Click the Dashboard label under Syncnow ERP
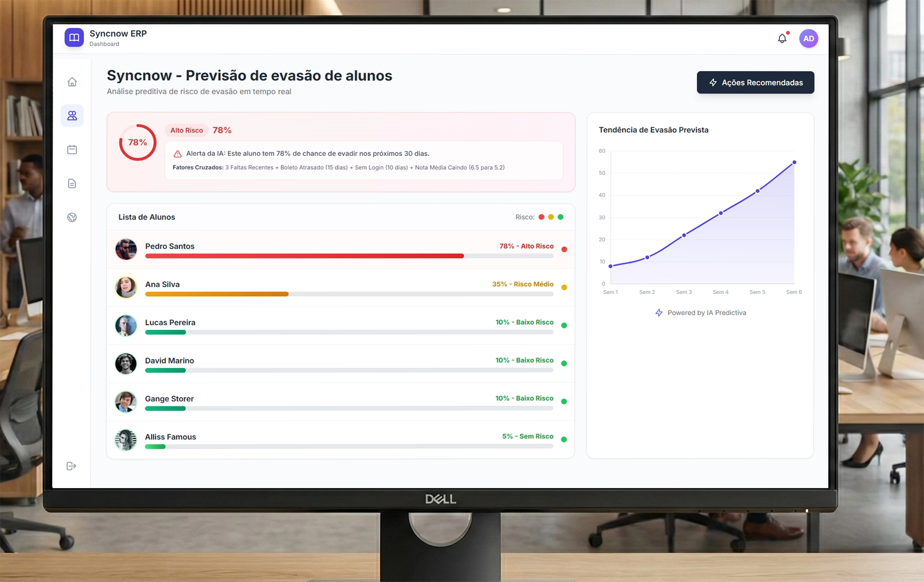 104,44
